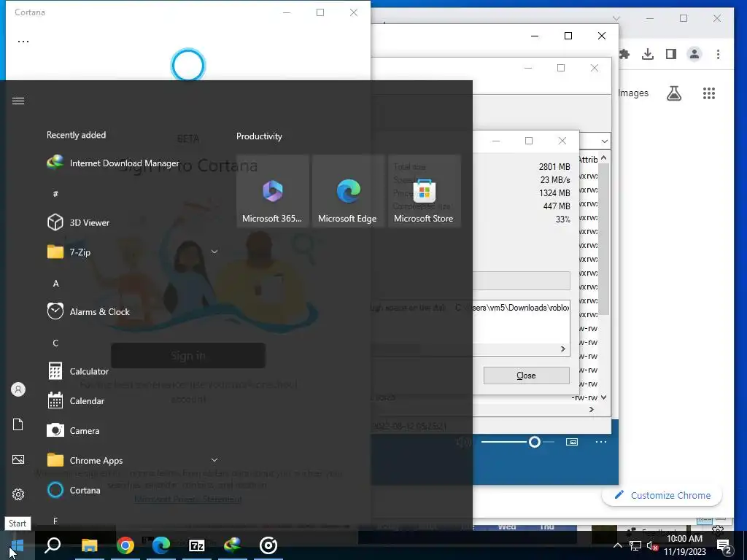Open Cortana's three-dot menu
This screenshot has width=747, height=560.
23,41
